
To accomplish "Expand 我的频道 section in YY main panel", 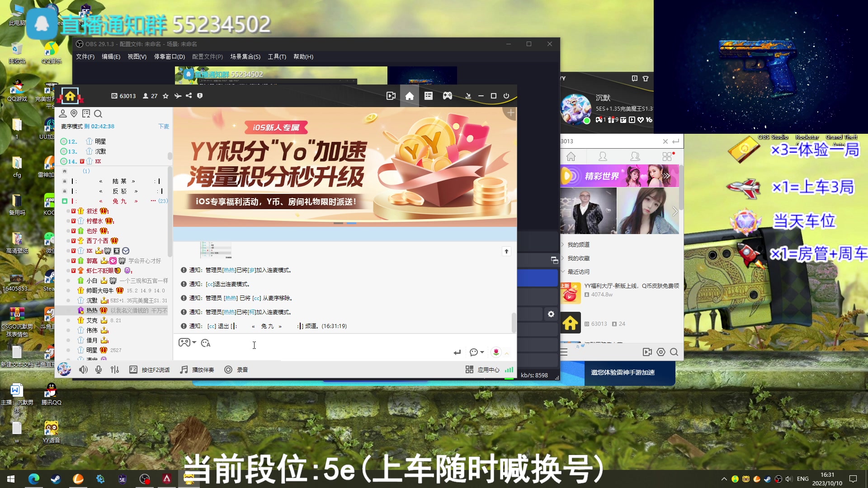I will tap(576, 244).
